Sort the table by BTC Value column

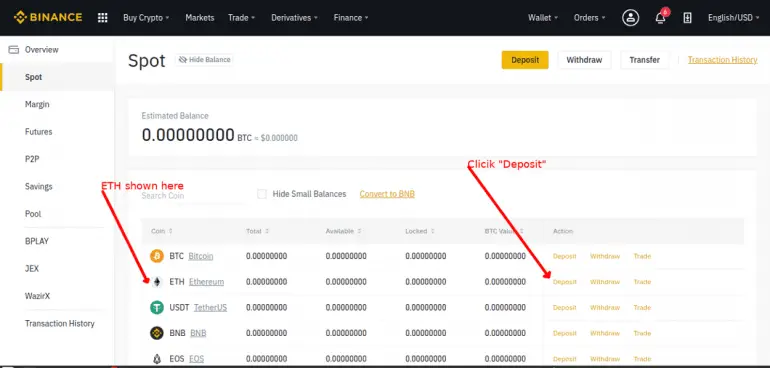(504, 231)
